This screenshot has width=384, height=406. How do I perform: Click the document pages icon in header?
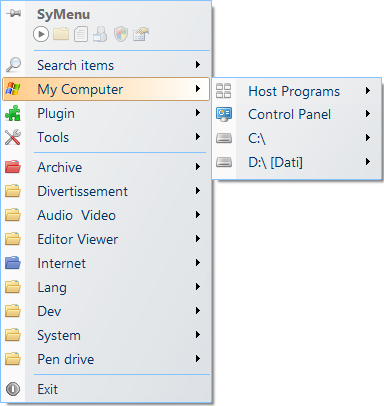pos(81,34)
